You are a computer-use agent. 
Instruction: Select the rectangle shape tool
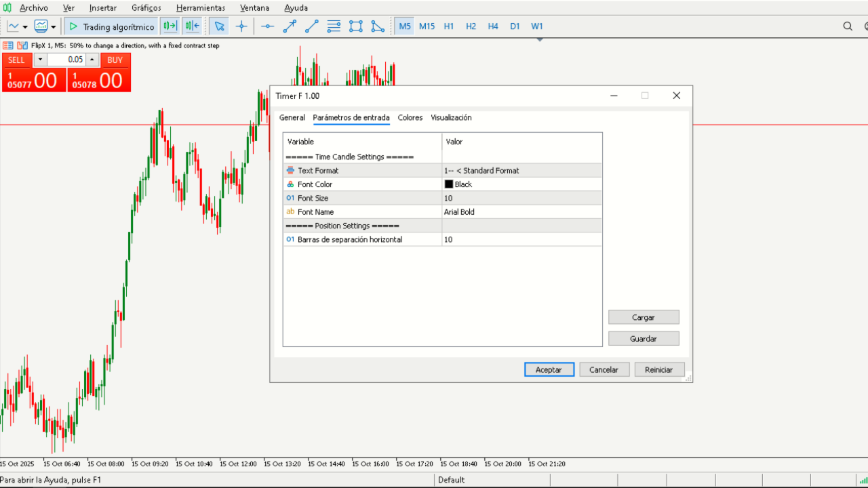click(x=355, y=26)
